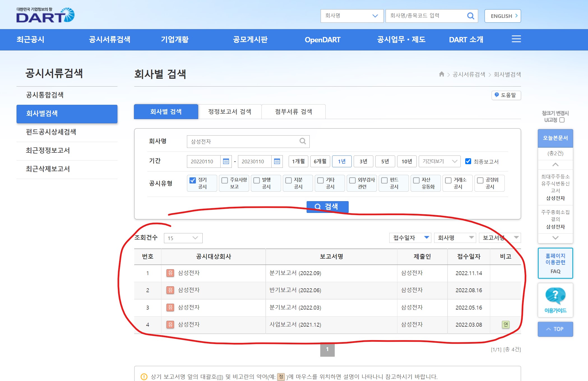Click the home breadcrumb icon
The height and width of the screenshot is (381, 588).
(441, 74)
